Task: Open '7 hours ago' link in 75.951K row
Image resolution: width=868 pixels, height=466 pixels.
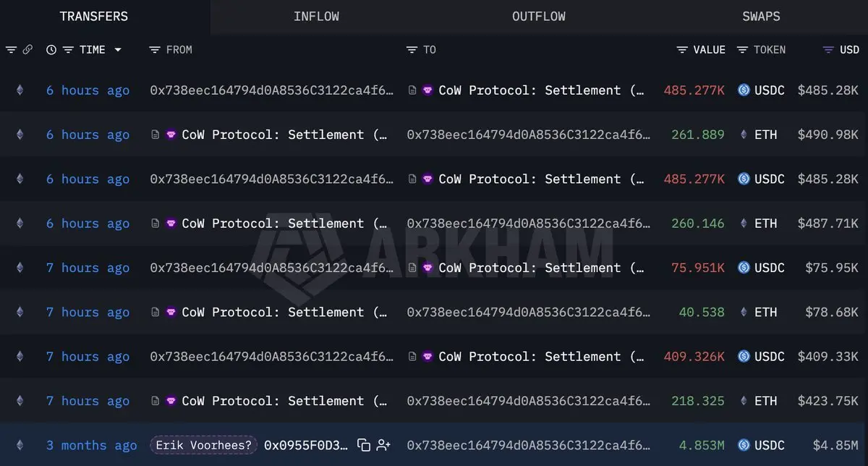Action: pos(88,268)
